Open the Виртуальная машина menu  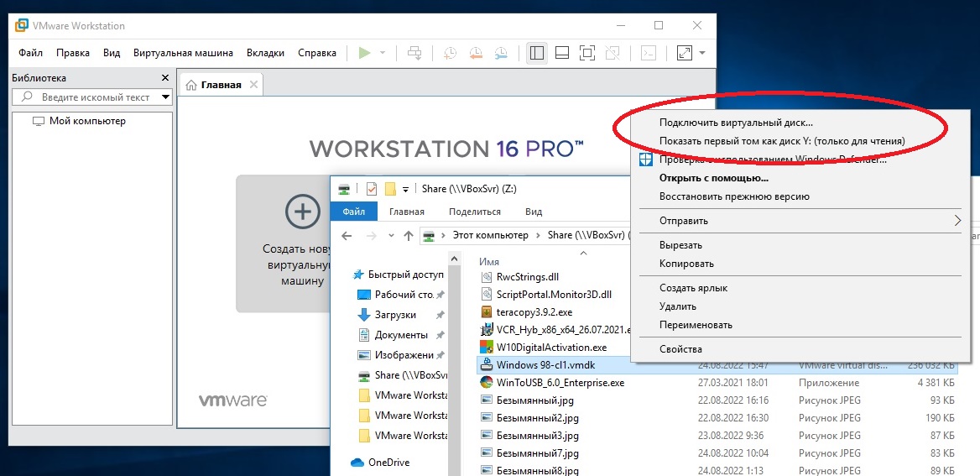click(183, 53)
